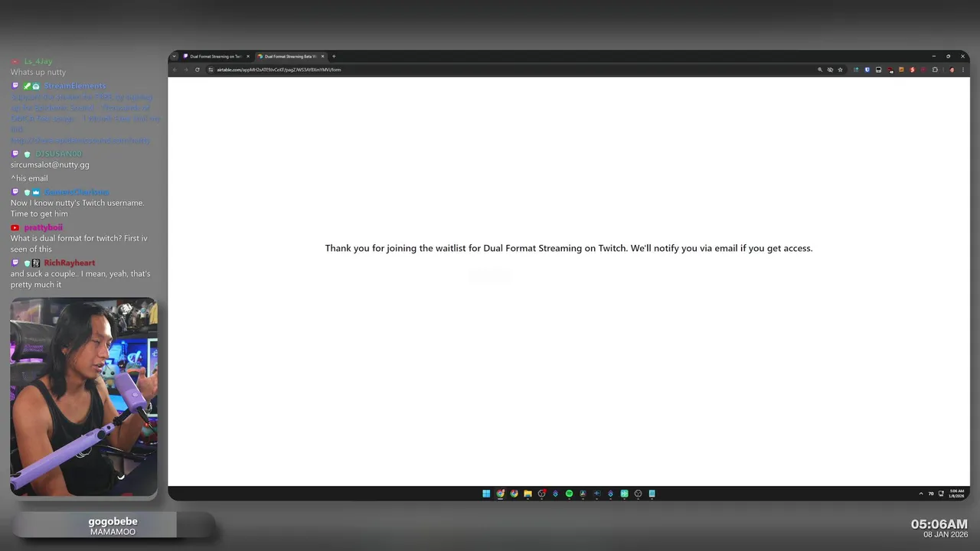980x551 pixels.
Task: Click the webcam feed thumbnail
Action: [83, 396]
